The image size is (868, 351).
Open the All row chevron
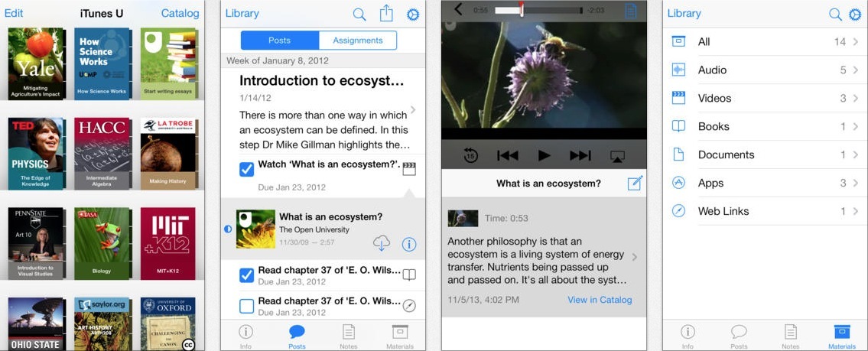[856, 41]
